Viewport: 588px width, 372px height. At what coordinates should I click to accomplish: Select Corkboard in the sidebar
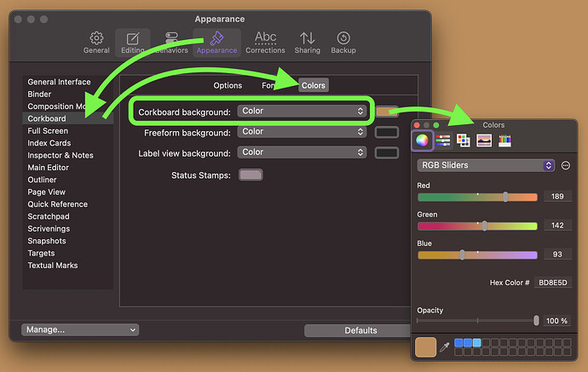67,118
